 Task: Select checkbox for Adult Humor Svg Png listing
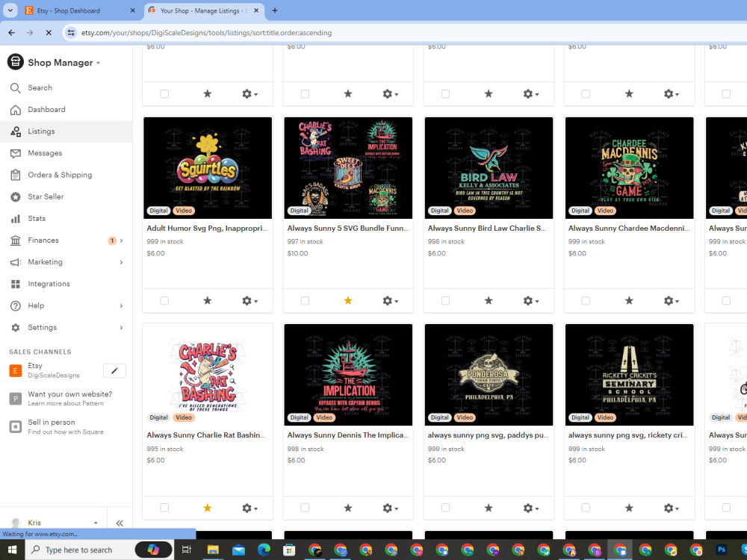(x=164, y=301)
